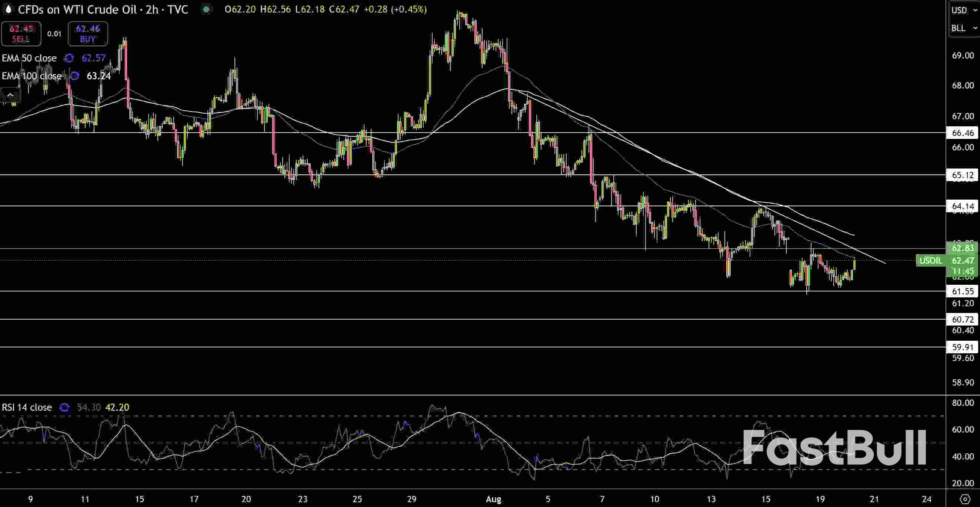
Task: Click the EMA 100 loading spinner icon
Action: (74, 76)
